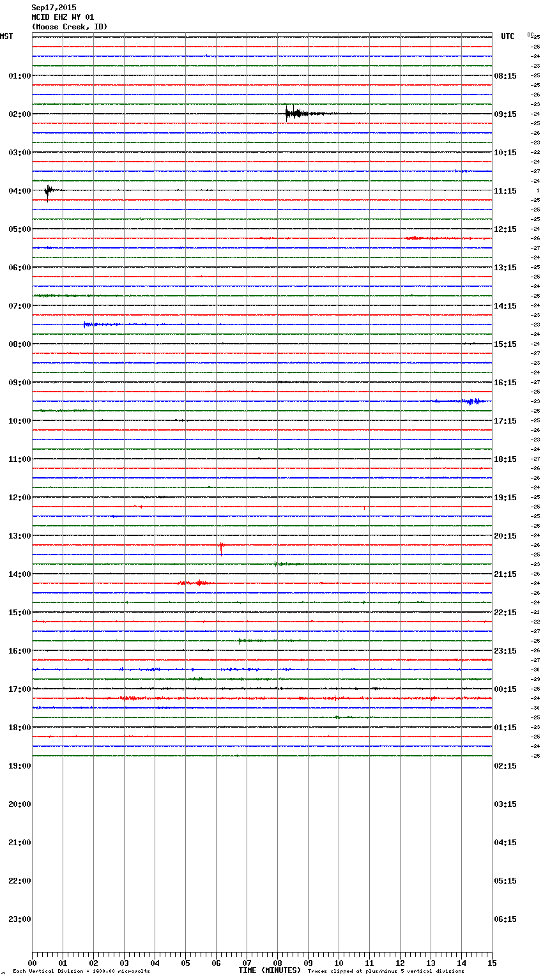Select the MCID EHZ WY 01 station label
Viewport: 543px width, 980px height.
(x=63, y=17)
